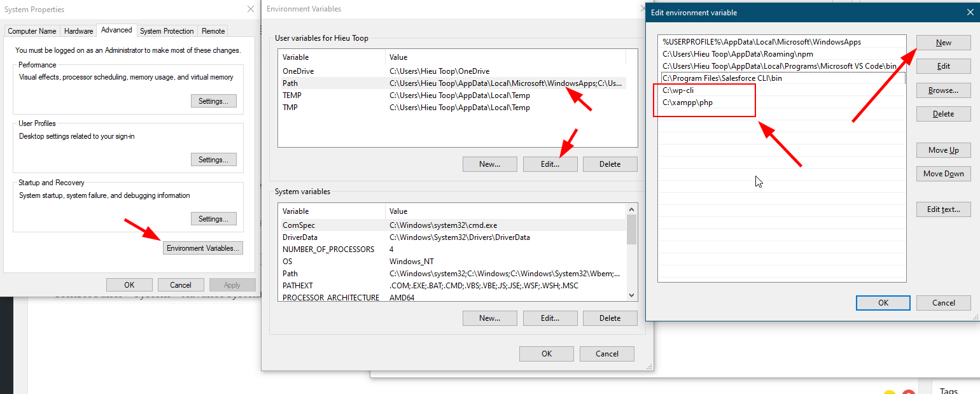Open Edit text mode
This screenshot has height=394, width=980.
pos(943,209)
